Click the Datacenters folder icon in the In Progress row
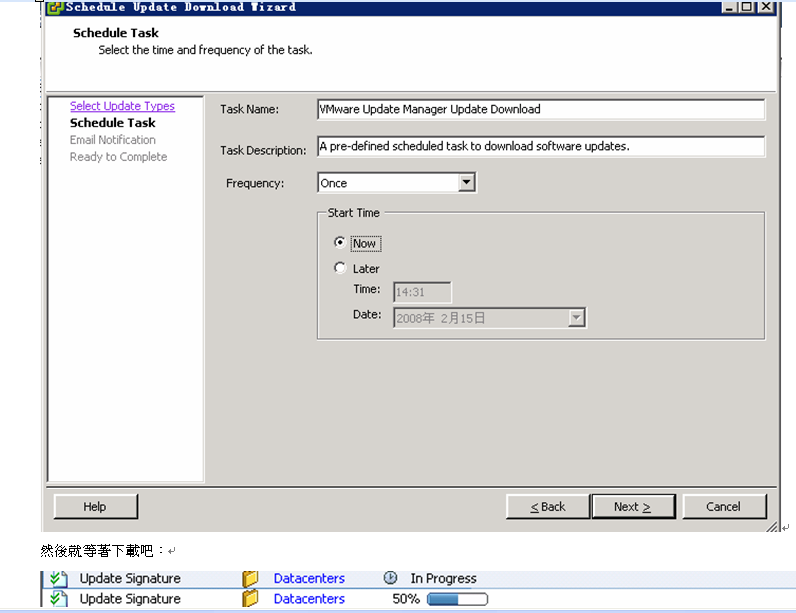 (250, 578)
